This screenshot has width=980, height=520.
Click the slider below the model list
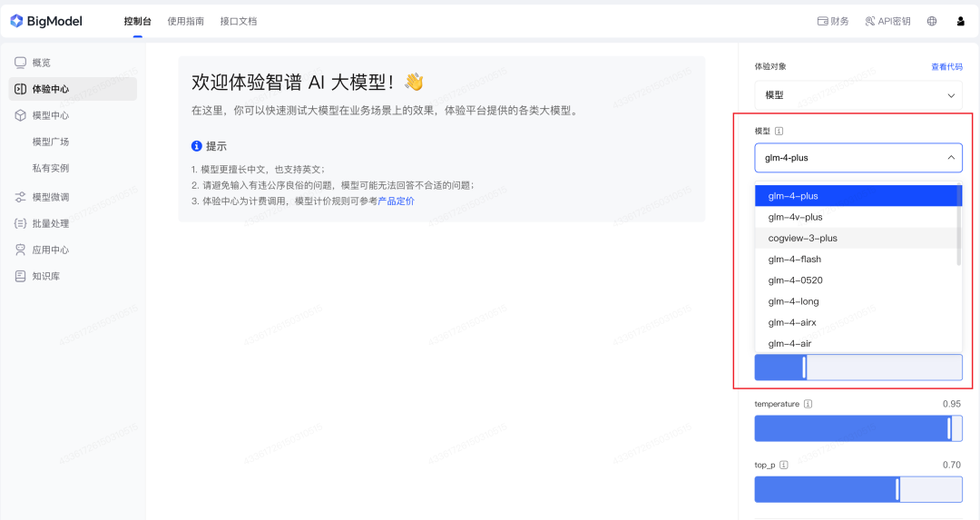point(858,368)
